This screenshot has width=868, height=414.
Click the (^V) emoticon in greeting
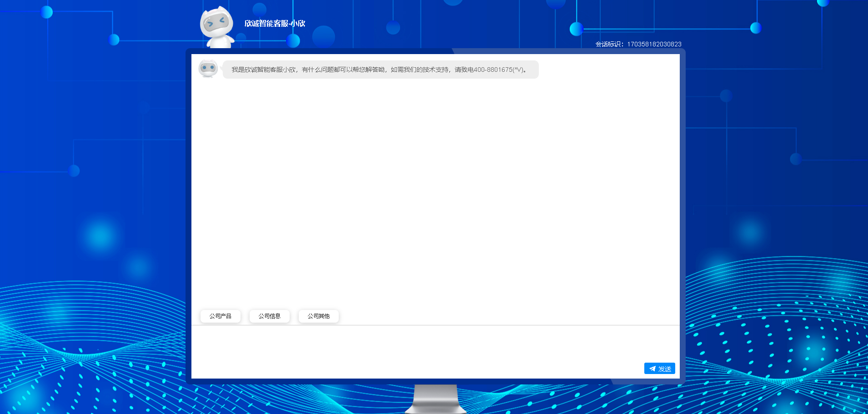point(519,70)
